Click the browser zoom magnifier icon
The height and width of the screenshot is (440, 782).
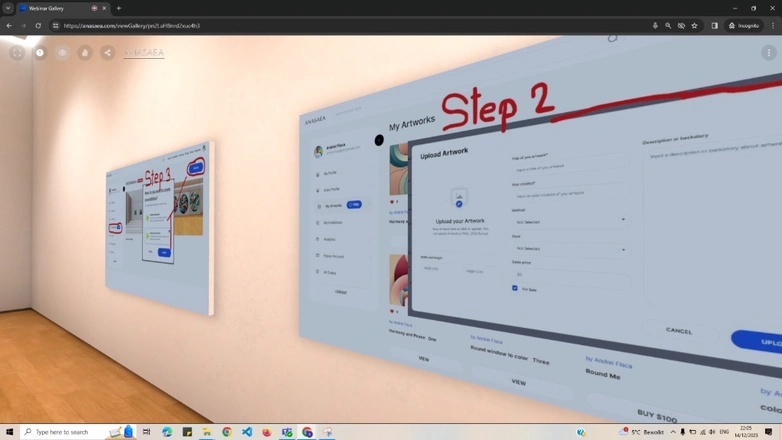click(668, 26)
